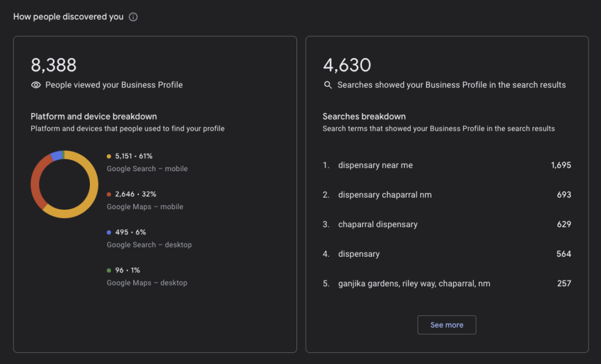Viewport: 601px width, 364px height.
Task: Click the 'ganjika gardens, riley way' search term
Action: tap(414, 284)
